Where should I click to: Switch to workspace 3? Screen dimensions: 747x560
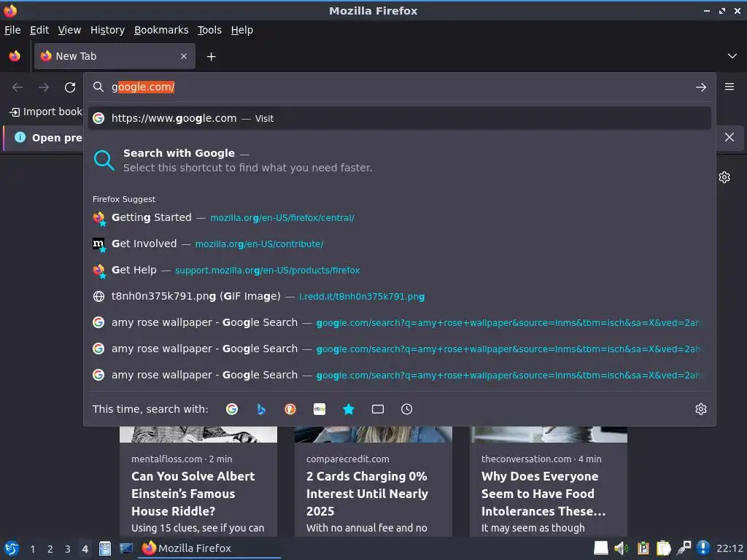pos(68,549)
